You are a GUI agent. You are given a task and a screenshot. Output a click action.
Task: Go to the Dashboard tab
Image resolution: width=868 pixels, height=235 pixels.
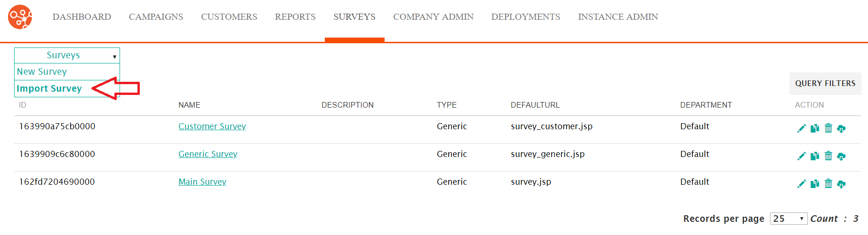(82, 17)
